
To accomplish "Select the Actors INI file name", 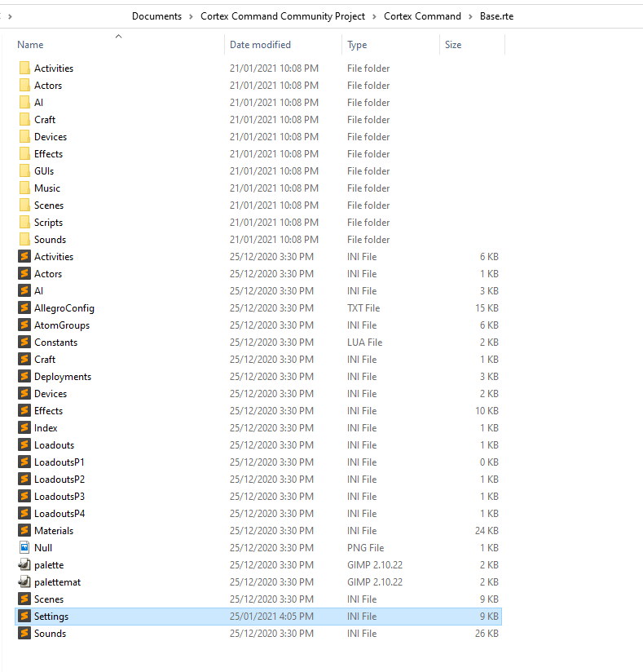I will [x=48, y=273].
